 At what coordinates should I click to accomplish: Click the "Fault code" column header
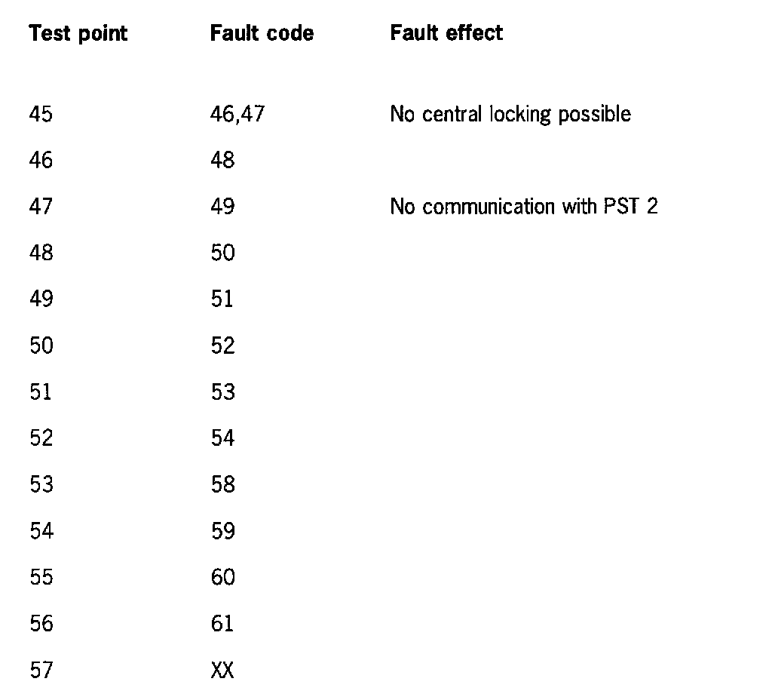(262, 34)
